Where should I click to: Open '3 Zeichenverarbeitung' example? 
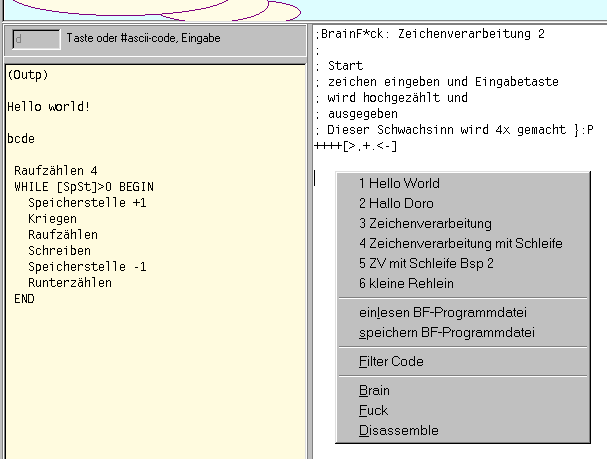(x=463, y=223)
